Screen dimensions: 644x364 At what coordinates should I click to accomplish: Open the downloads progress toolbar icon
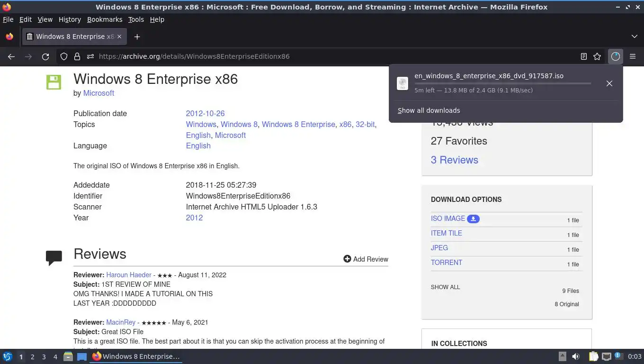pyautogui.click(x=615, y=56)
